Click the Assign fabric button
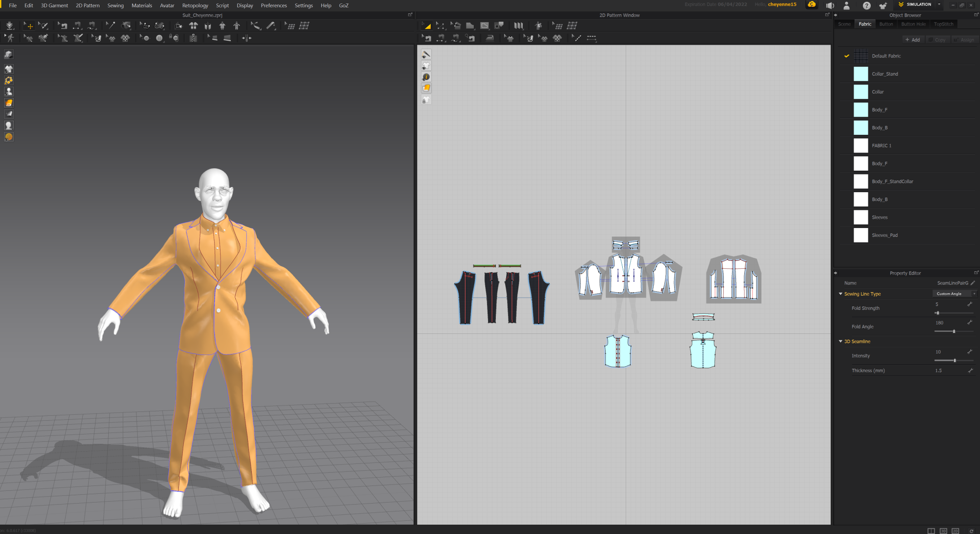Viewport: 980px width, 534px height. point(964,40)
